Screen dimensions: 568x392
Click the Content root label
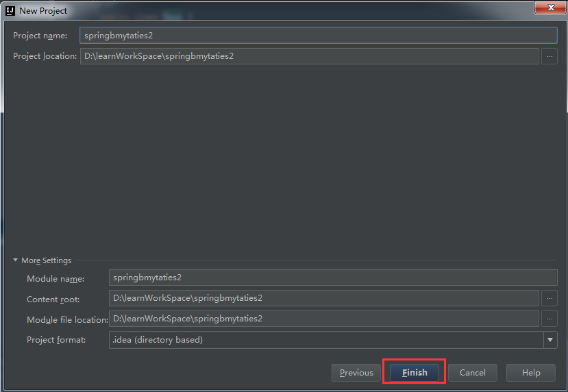pos(53,299)
